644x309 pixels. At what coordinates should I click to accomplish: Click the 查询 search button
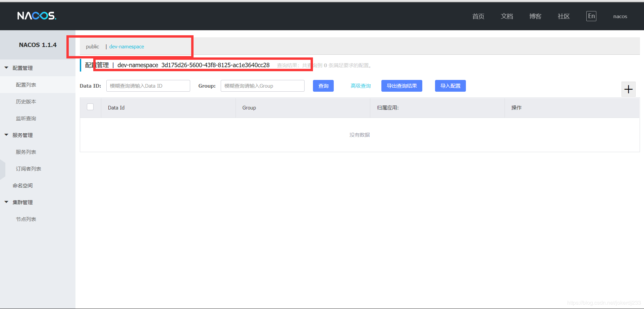coord(323,86)
